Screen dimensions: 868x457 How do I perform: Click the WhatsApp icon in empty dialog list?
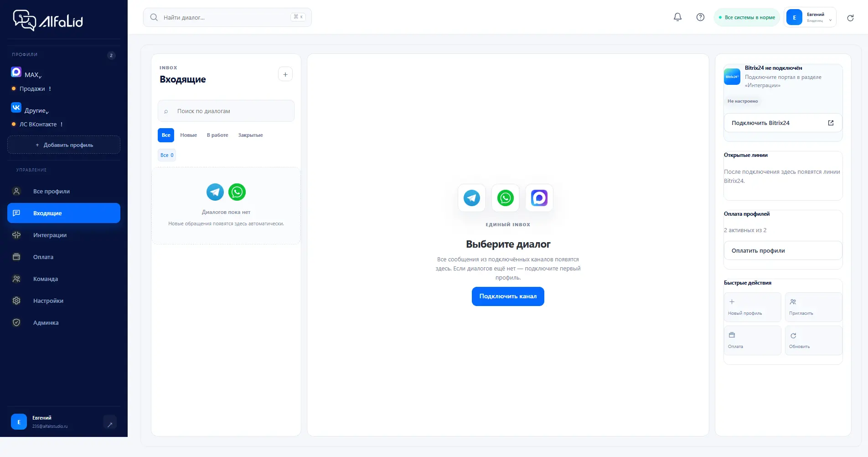[237, 192]
